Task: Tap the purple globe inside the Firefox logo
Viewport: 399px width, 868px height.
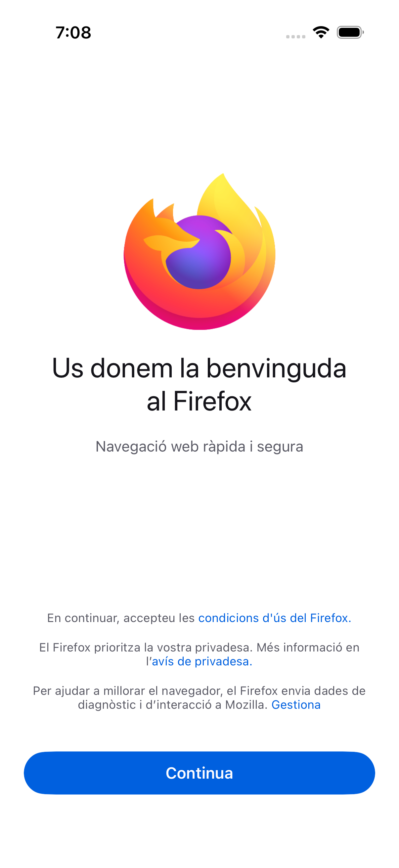Action: pyautogui.click(x=199, y=253)
